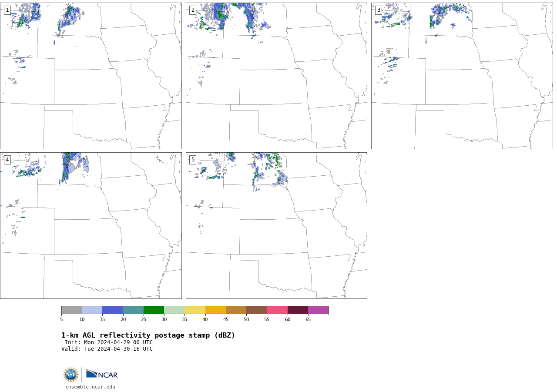Click the panel number 4 label
Viewport: 557px width, 392px height.
click(7, 160)
